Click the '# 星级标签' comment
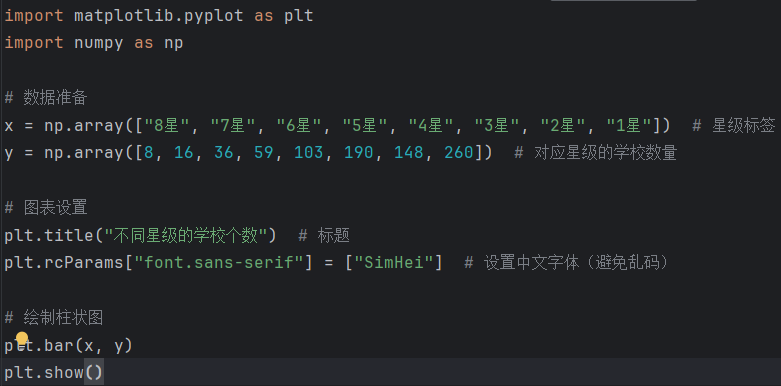Viewport: 781px width, 386px height. pyautogui.click(x=734, y=125)
